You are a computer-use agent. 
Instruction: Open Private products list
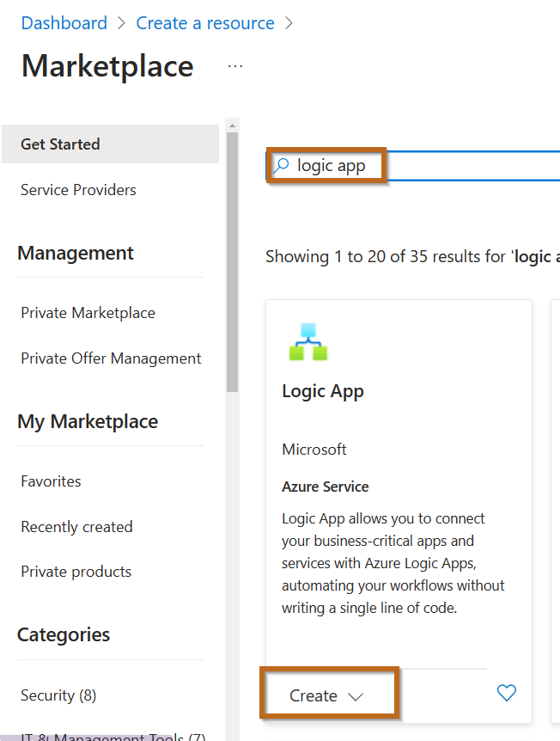[76, 572]
